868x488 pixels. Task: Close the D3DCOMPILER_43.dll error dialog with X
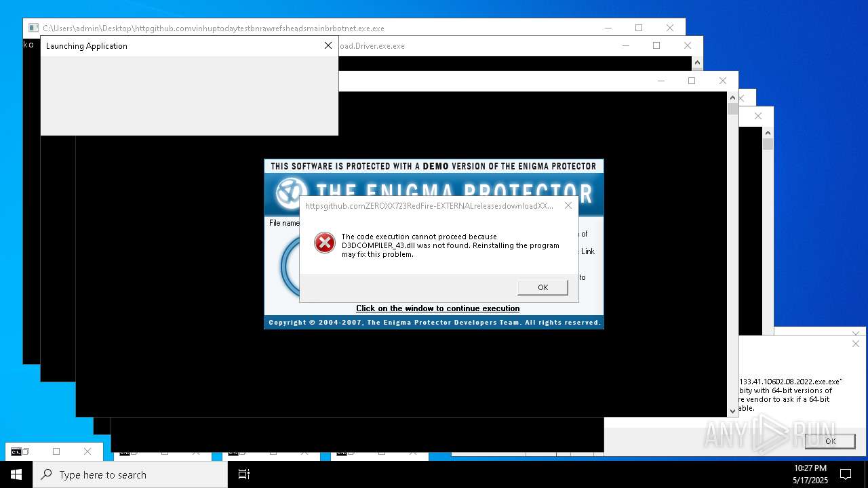coord(568,205)
